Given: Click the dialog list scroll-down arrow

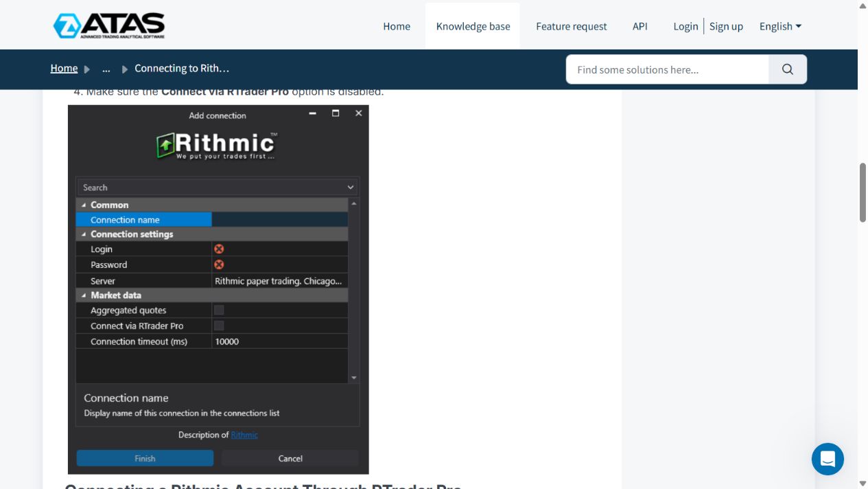Looking at the screenshot, I should pyautogui.click(x=354, y=378).
